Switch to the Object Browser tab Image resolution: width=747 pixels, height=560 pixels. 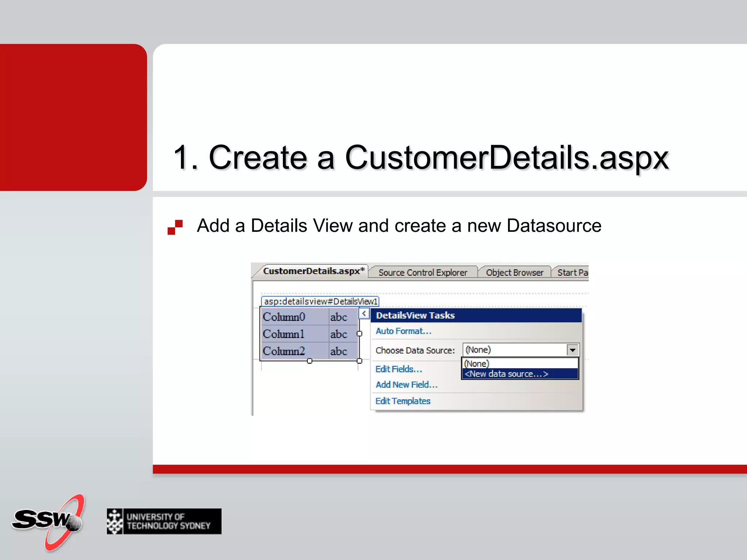[x=514, y=273]
